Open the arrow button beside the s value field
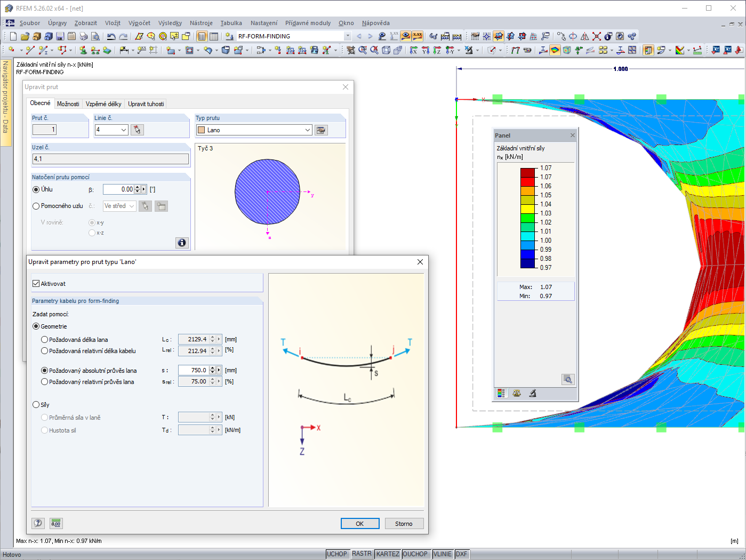 tap(219, 370)
